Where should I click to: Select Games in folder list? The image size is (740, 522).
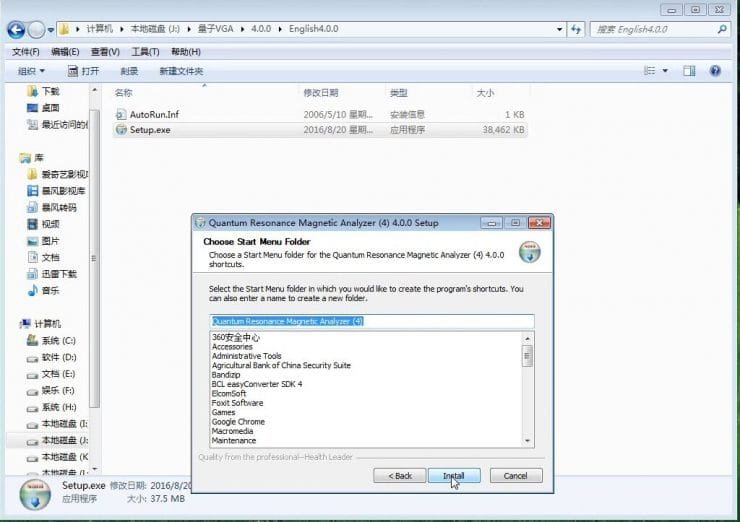(223, 413)
